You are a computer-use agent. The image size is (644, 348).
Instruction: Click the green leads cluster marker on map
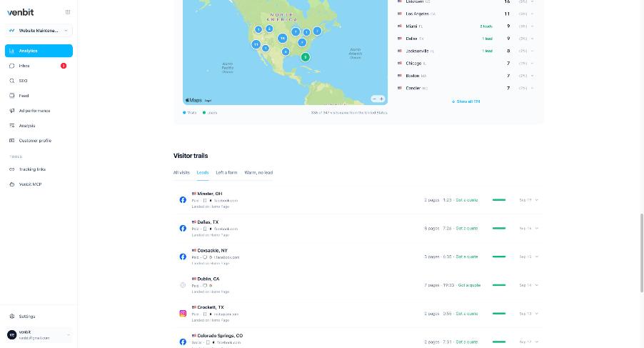click(x=305, y=57)
